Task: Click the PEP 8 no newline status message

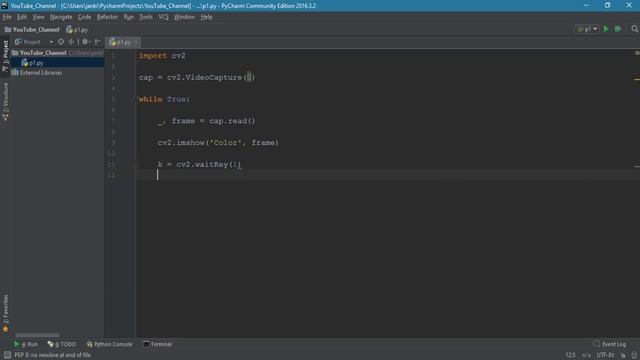Action: tap(53, 355)
